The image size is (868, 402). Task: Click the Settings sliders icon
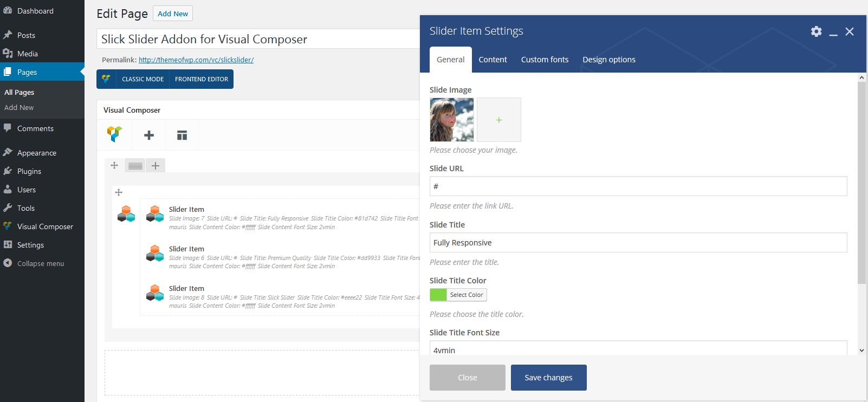click(x=8, y=245)
